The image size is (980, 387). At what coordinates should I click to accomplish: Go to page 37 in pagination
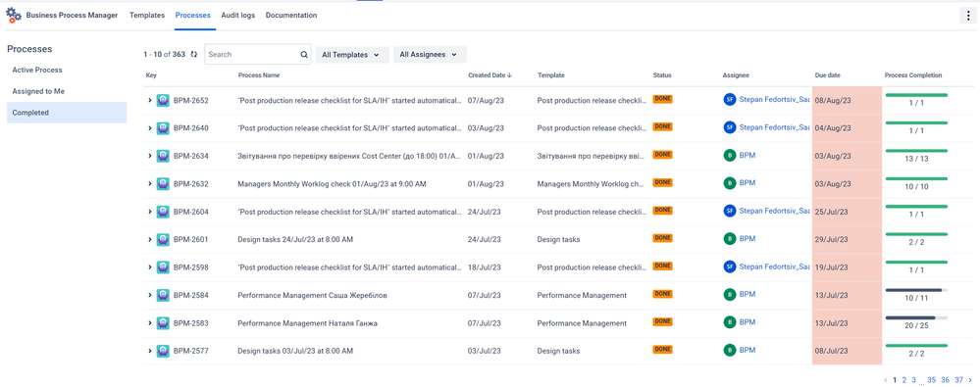click(958, 379)
